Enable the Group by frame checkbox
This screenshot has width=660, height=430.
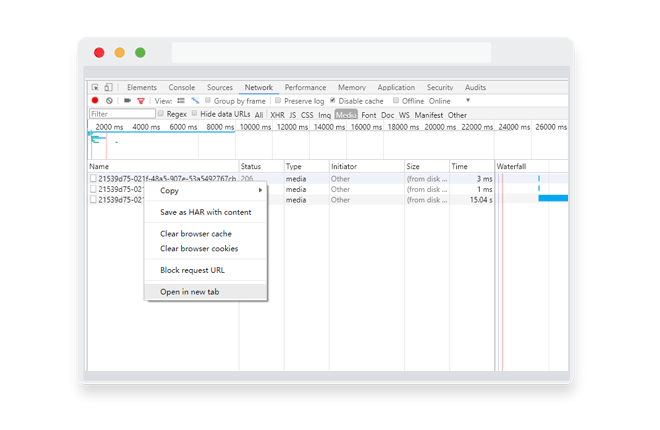click(208, 101)
